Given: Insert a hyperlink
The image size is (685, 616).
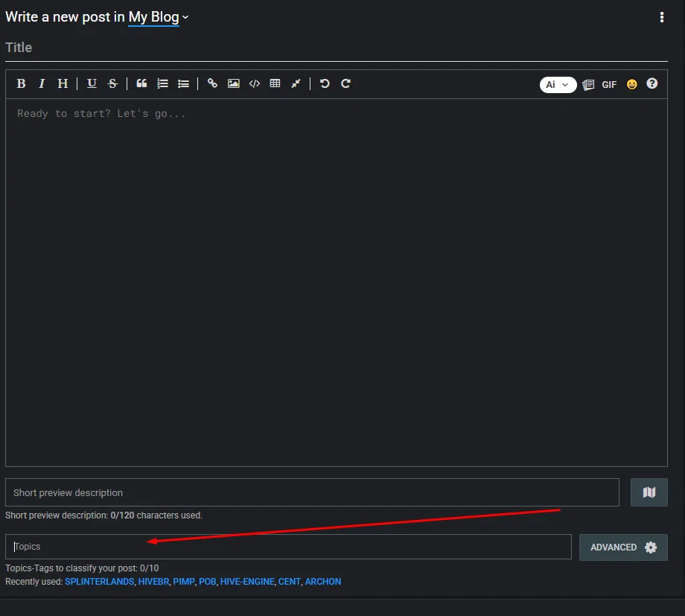Looking at the screenshot, I should 212,83.
